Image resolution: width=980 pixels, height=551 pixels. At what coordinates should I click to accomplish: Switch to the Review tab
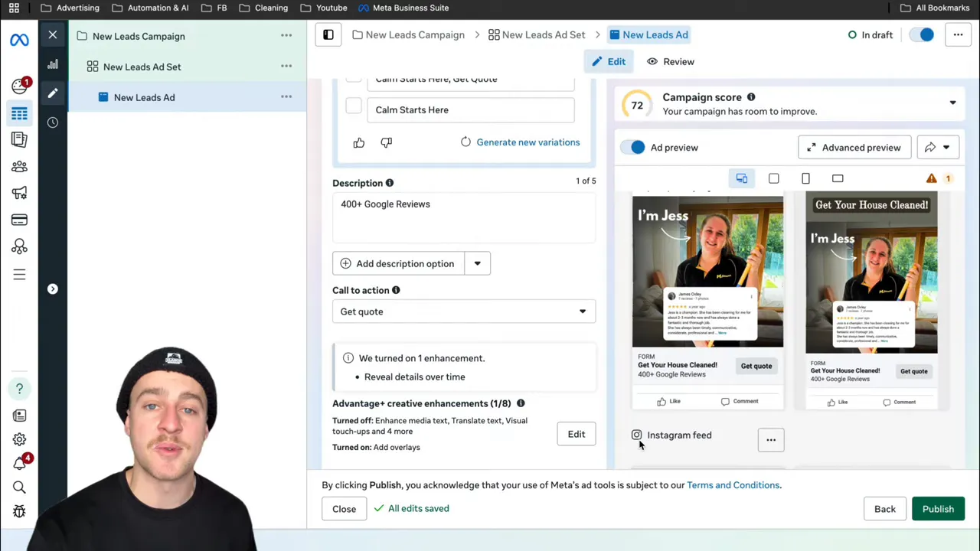pyautogui.click(x=671, y=61)
